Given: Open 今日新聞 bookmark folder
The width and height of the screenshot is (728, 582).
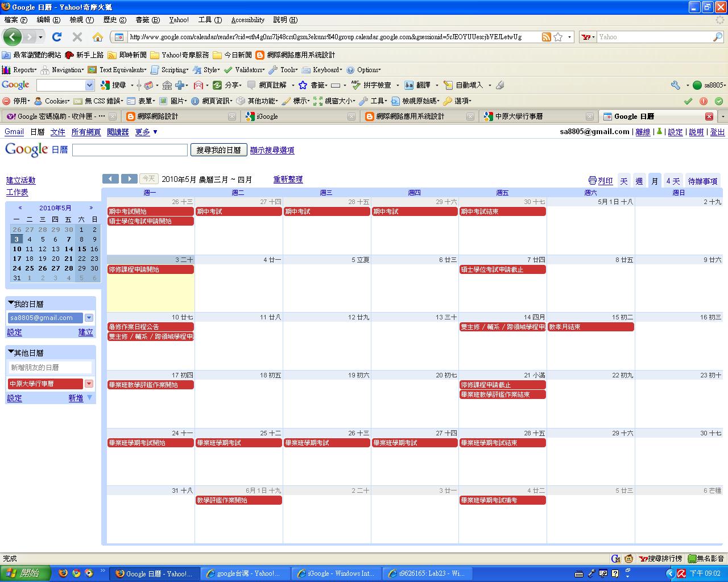Looking at the screenshot, I should 232,55.
